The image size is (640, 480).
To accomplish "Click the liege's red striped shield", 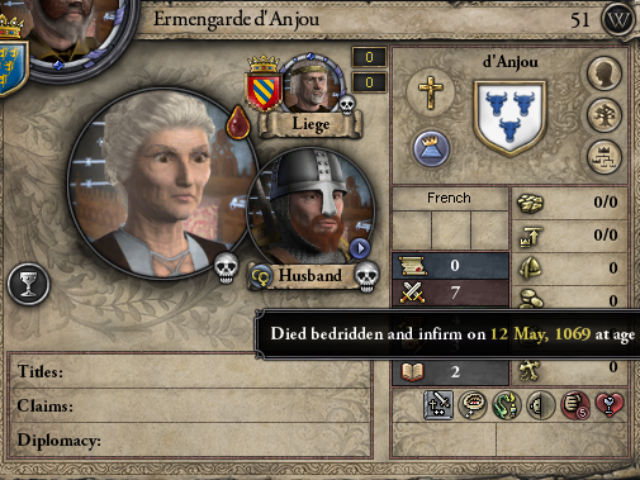I will pos(263,91).
